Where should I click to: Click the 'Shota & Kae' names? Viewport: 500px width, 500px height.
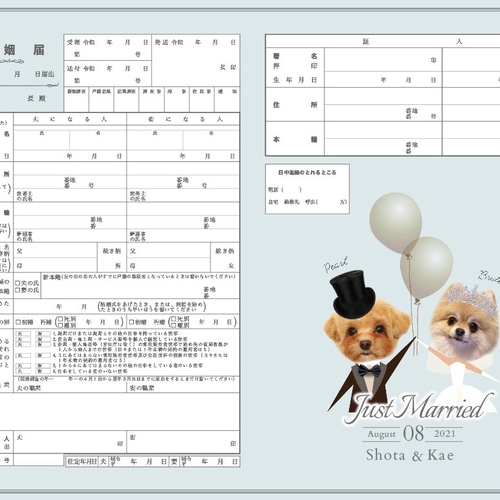coord(410,455)
